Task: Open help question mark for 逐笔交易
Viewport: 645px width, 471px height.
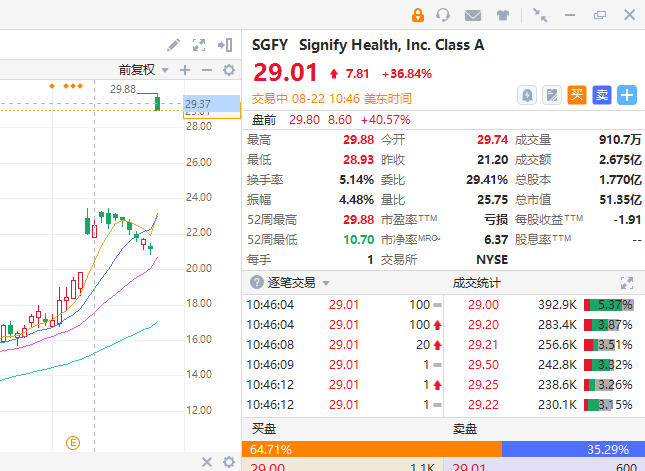Action: 257,283
